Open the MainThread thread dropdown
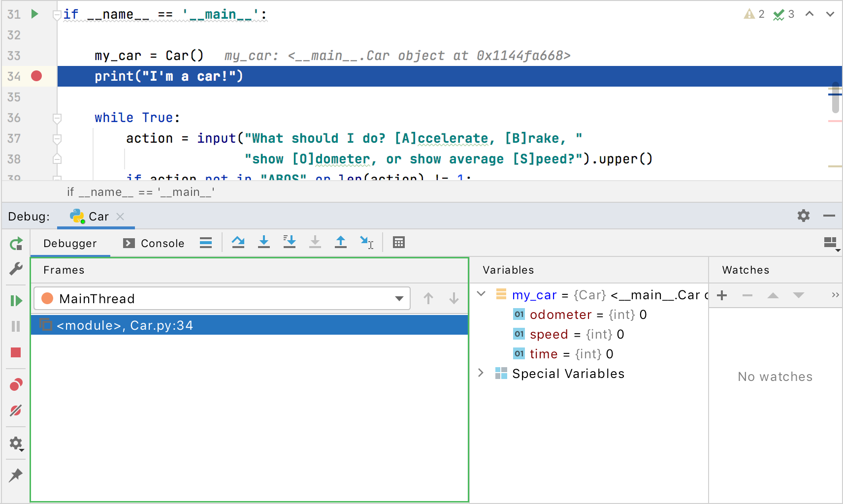 (399, 298)
